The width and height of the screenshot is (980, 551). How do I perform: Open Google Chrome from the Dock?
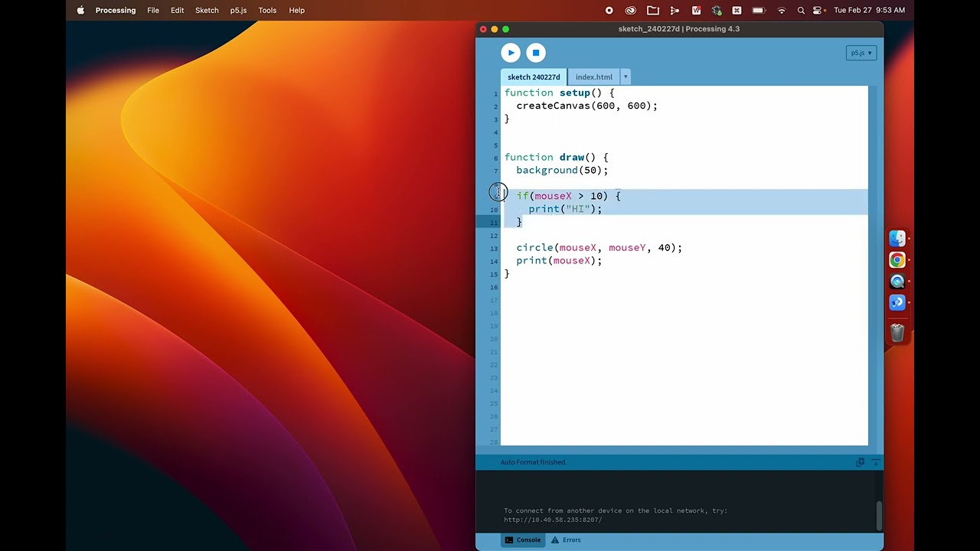[897, 260]
